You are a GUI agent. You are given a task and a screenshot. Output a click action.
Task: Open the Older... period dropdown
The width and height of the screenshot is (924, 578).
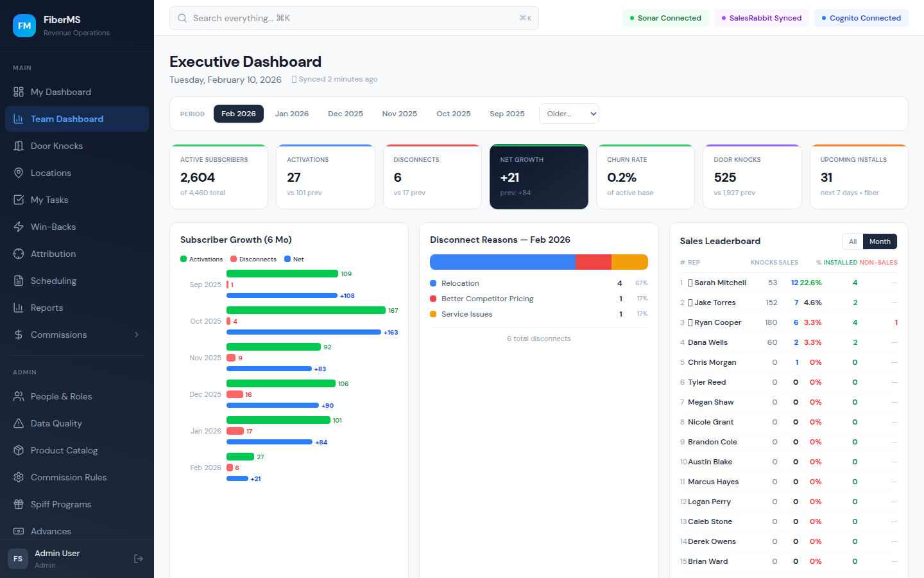click(x=569, y=114)
